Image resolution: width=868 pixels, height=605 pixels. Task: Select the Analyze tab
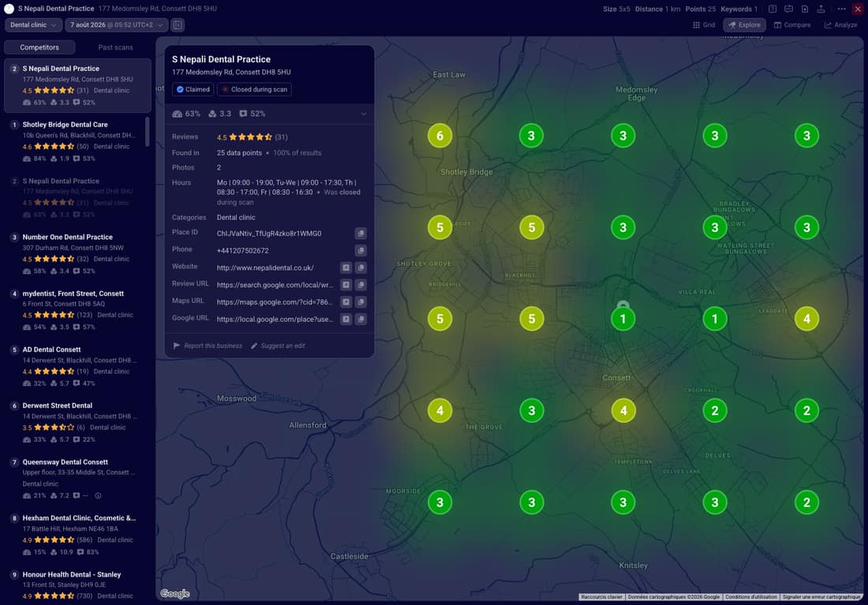(x=841, y=25)
